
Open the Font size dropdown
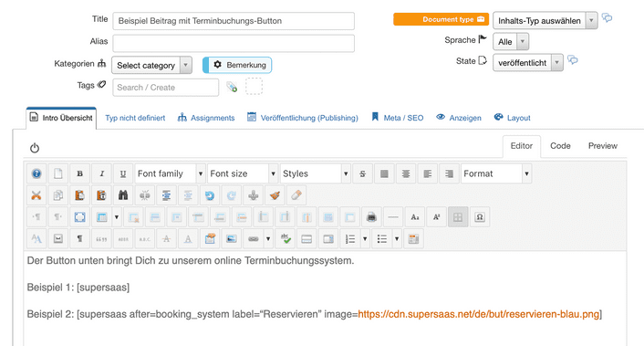(243, 173)
